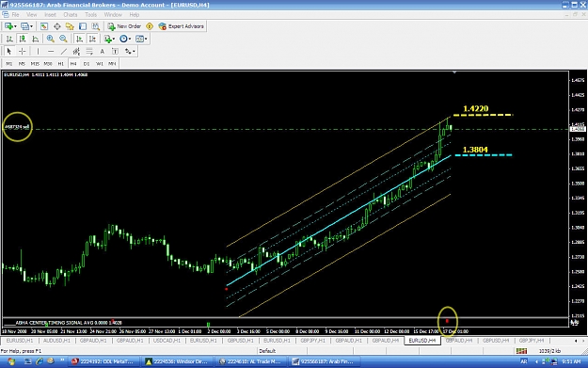Switch to 2224192: ODL MetaT taskbar window
Screen dimensions: 588x368
tap(103, 361)
